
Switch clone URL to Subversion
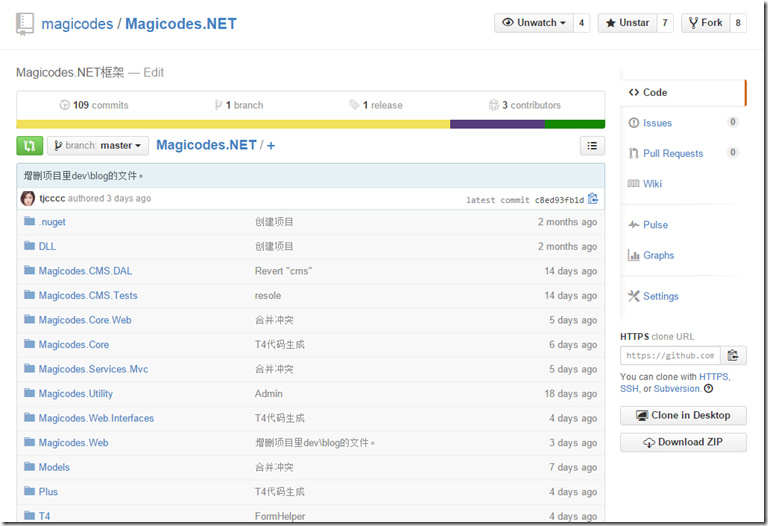[x=677, y=389]
